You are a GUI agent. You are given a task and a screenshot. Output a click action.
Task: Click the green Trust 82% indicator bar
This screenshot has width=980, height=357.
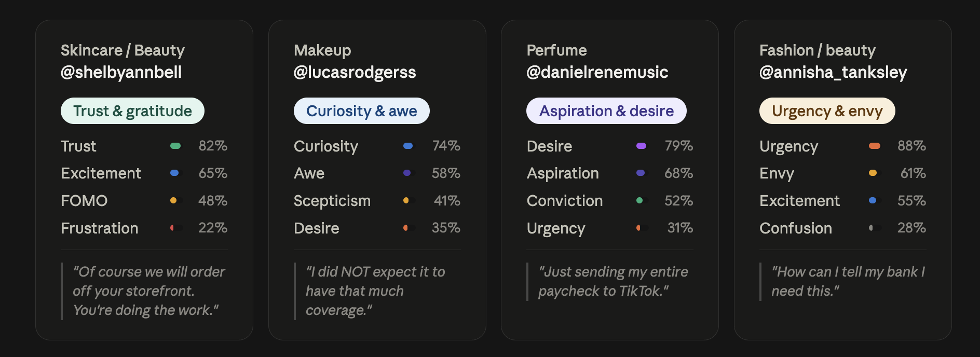[x=175, y=146]
